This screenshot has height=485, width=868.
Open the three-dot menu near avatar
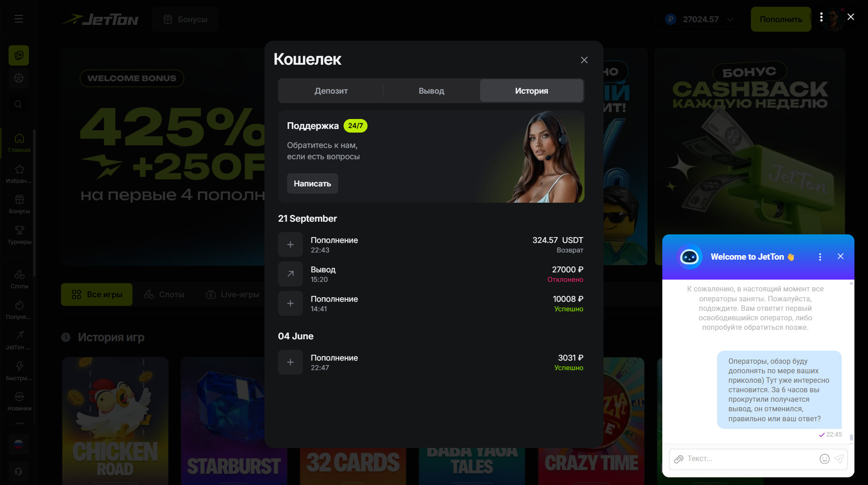(x=821, y=17)
